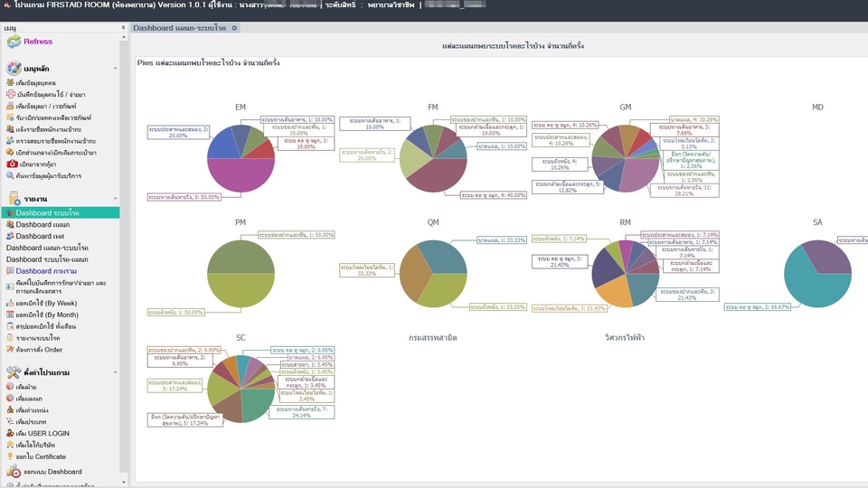Switch to the Dashboard แผนก-ระบบโรค tab
Screen dimensions: 868x488
[x=180, y=28]
